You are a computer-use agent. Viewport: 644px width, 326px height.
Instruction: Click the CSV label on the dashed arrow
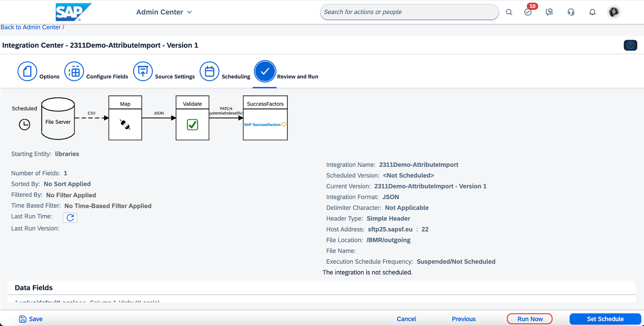click(92, 113)
